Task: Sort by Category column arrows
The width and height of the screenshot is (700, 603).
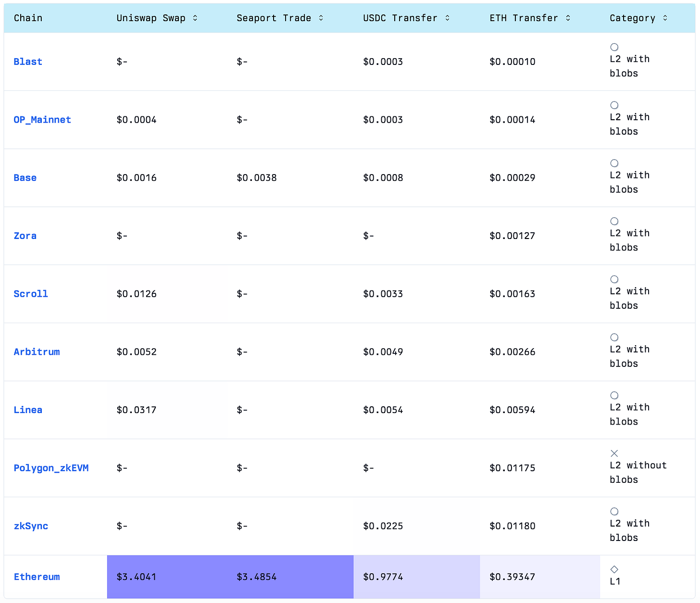Action: coord(665,18)
